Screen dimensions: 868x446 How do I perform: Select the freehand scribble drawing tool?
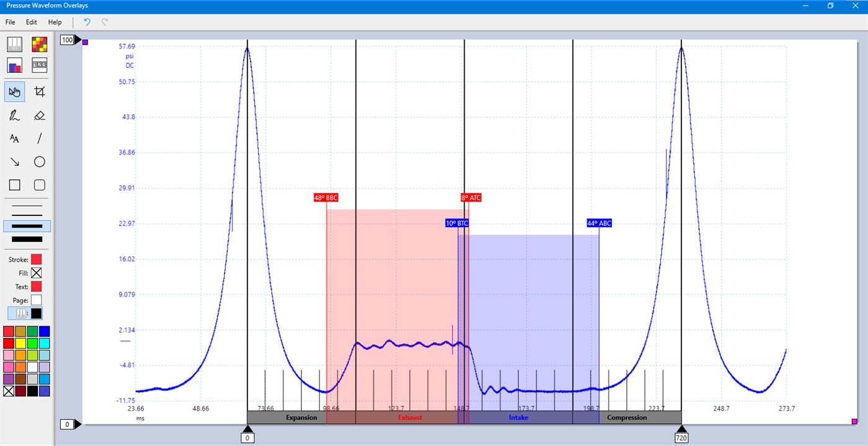pos(14,115)
